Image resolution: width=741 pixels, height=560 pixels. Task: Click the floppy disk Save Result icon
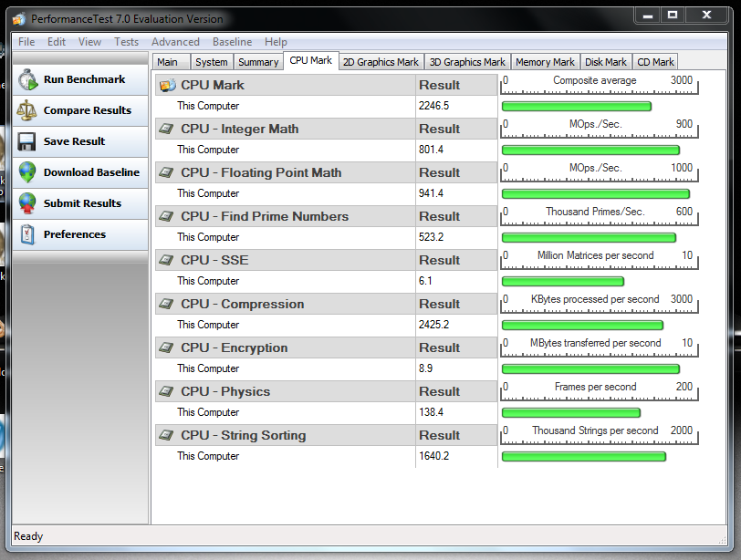pos(27,142)
